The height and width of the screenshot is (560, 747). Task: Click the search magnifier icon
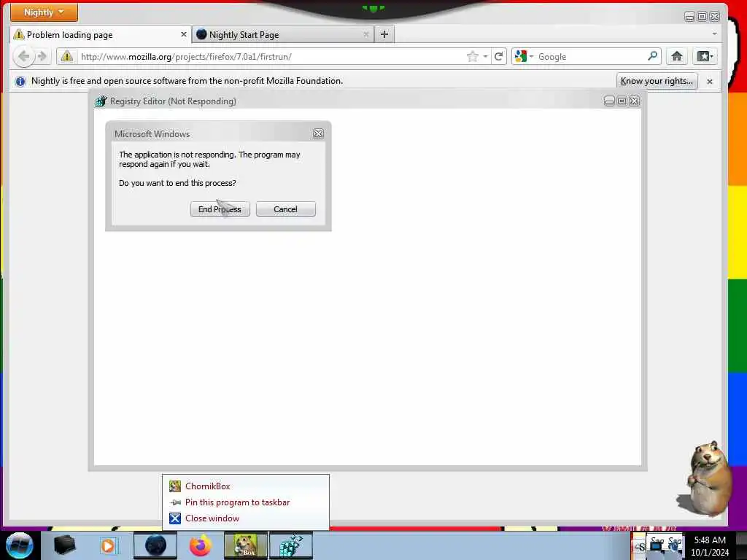[653, 56]
